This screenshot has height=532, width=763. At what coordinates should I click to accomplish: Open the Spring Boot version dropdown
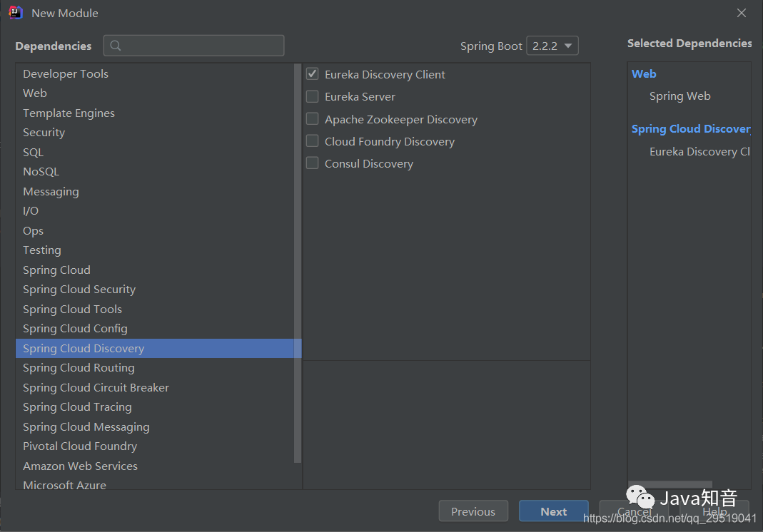[x=552, y=46]
